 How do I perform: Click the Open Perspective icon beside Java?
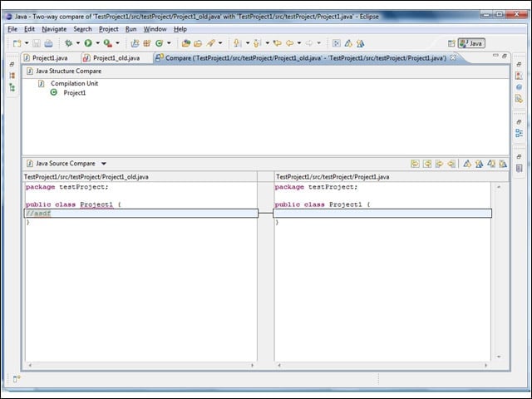tap(451, 43)
